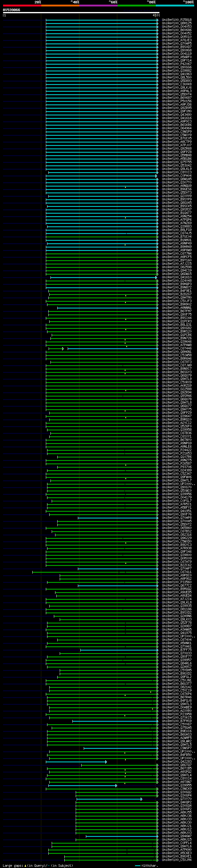Click the AV539066 query name
Screen dimensions: 197x868
[x=11, y=10]
